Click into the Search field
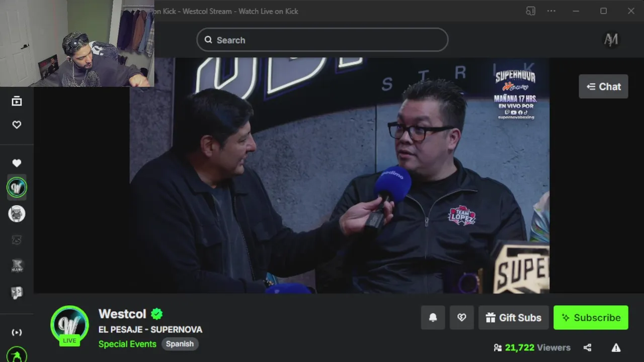The width and height of the screenshot is (644, 362). pyautogui.click(x=322, y=40)
